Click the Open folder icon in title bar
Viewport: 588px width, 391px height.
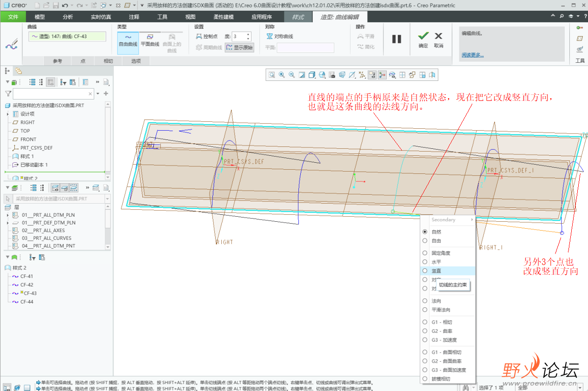(46, 6)
